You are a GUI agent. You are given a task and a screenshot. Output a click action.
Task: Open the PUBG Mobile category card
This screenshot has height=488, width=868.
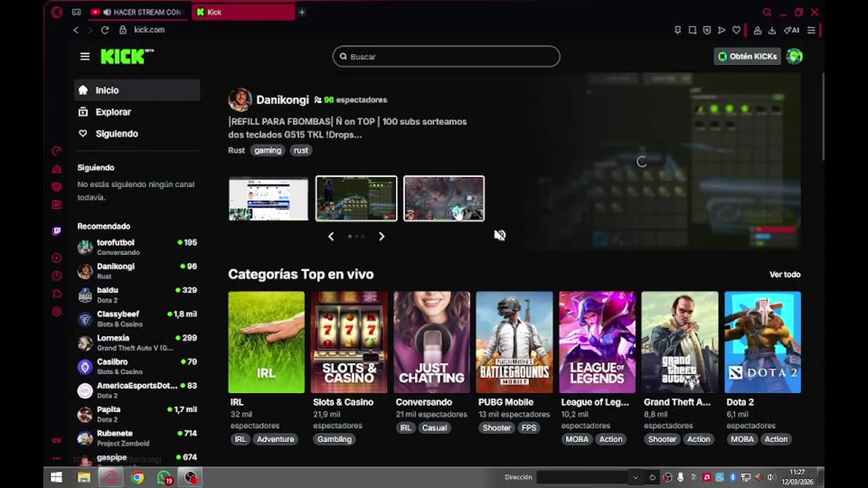click(x=514, y=342)
